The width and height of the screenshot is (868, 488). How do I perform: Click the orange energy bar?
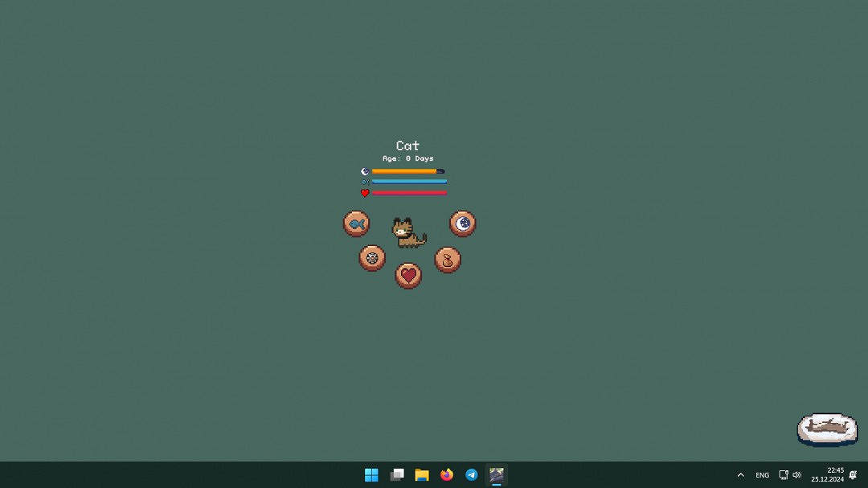click(x=406, y=171)
